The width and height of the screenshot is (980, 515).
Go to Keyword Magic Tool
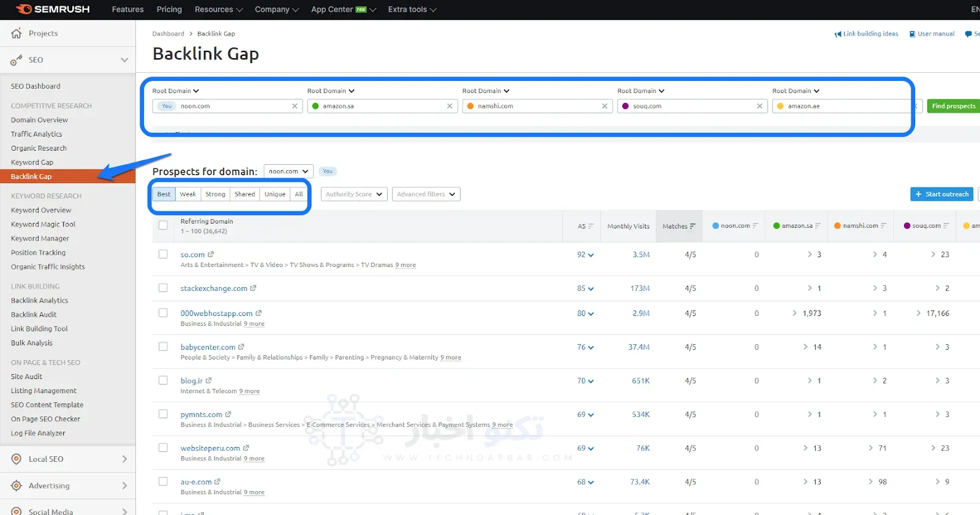[x=43, y=225]
